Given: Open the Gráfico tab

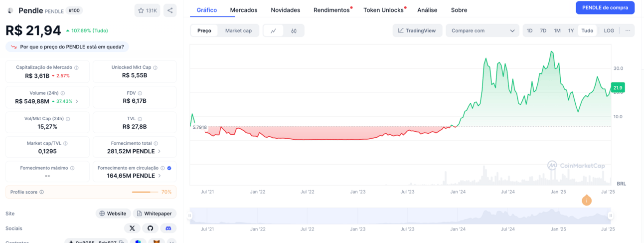Looking at the screenshot, I should coord(207,10).
